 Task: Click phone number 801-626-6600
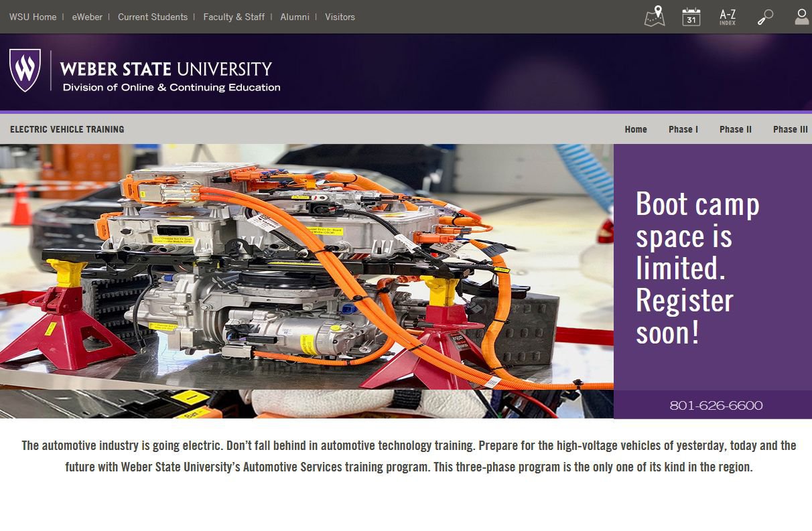tap(716, 406)
